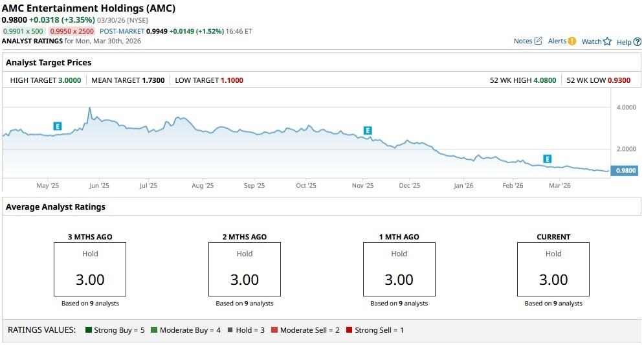644x345 pixels.
Task: Click the Hold gray legend swatch
Action: tap(230, 330)
